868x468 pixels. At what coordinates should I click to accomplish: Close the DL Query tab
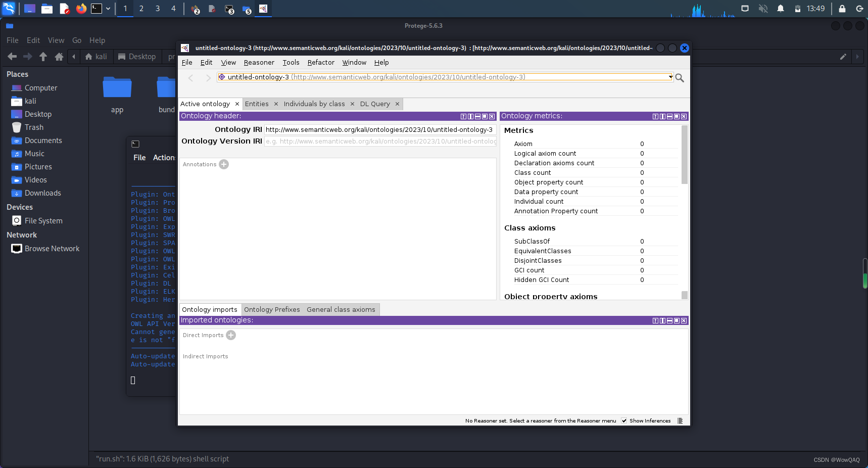(397, 104)
